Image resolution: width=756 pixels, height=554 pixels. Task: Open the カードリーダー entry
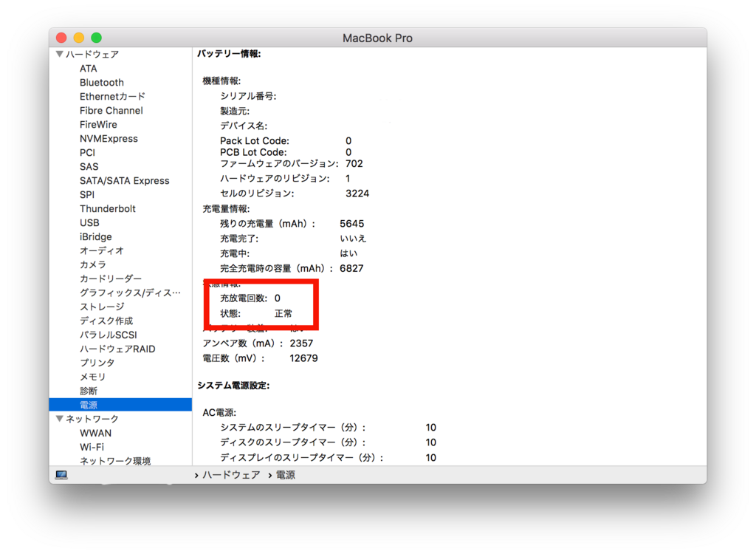pyautogui.click(x=111, y=278)
